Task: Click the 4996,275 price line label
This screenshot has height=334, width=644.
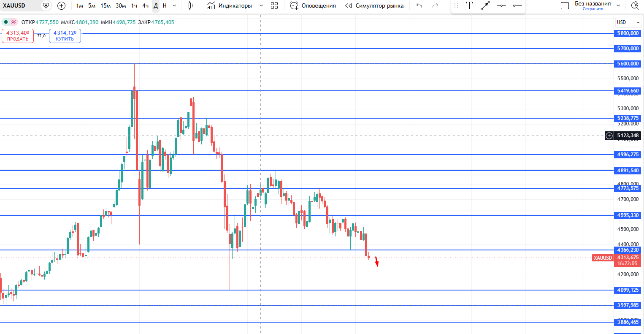Action: pyautogui.click(x=628, y=155)
